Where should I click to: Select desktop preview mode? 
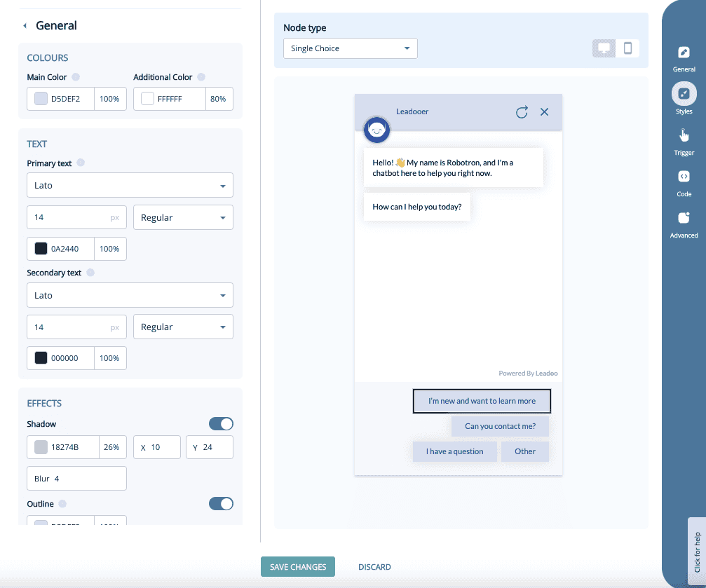[603, 48]
